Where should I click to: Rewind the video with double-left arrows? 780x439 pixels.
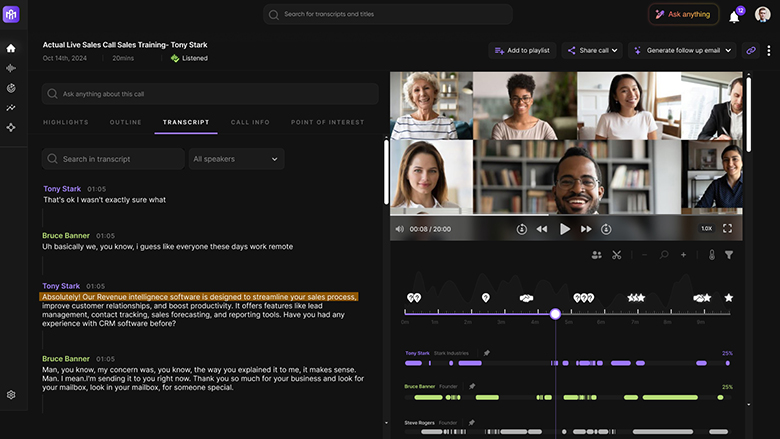[542, 229]
